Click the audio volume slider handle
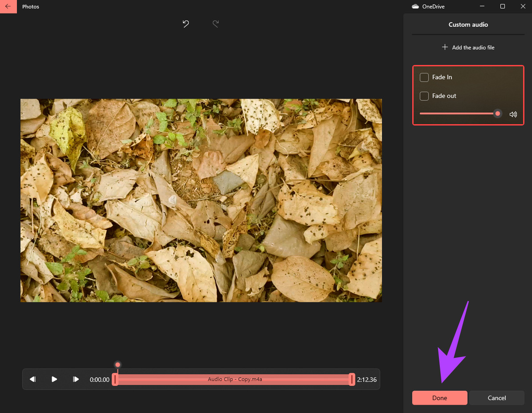532x413 pixels. click(x=498, y=113)
